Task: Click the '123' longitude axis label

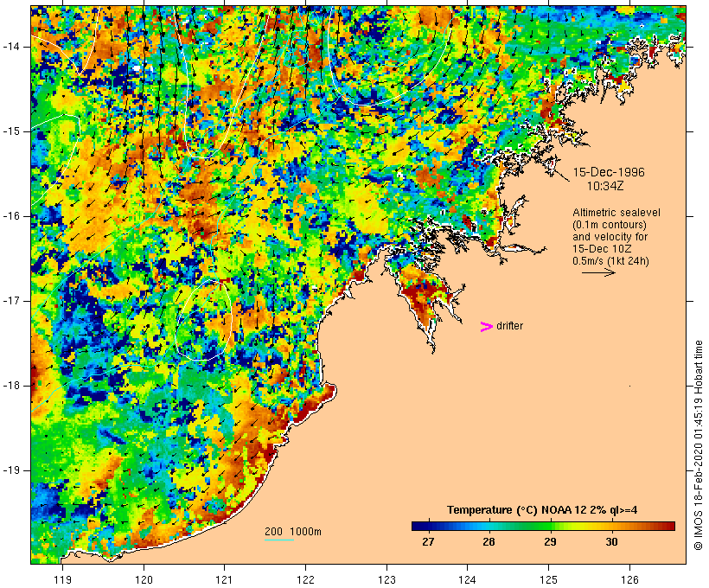Action: click(x=386, y=579)
